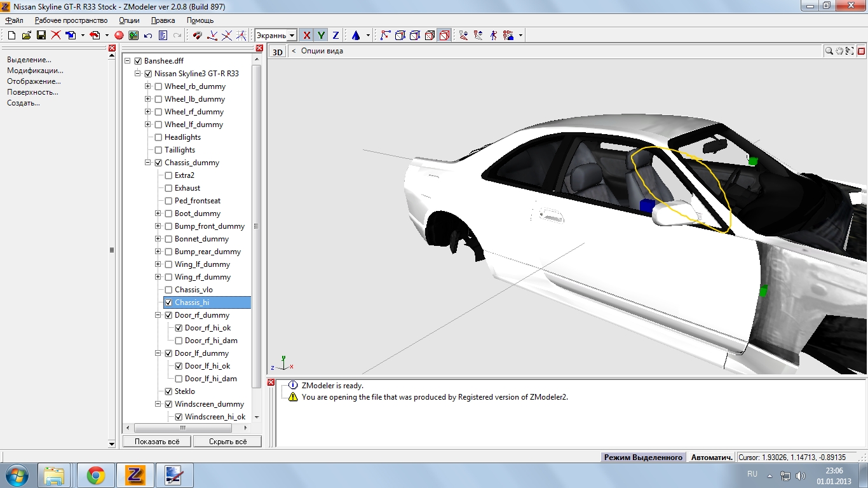Image resolution: width=868 pixels, height=488 pixels.
Task: Select the hand pan tool in viewport
Action: (x=839, y=51)
